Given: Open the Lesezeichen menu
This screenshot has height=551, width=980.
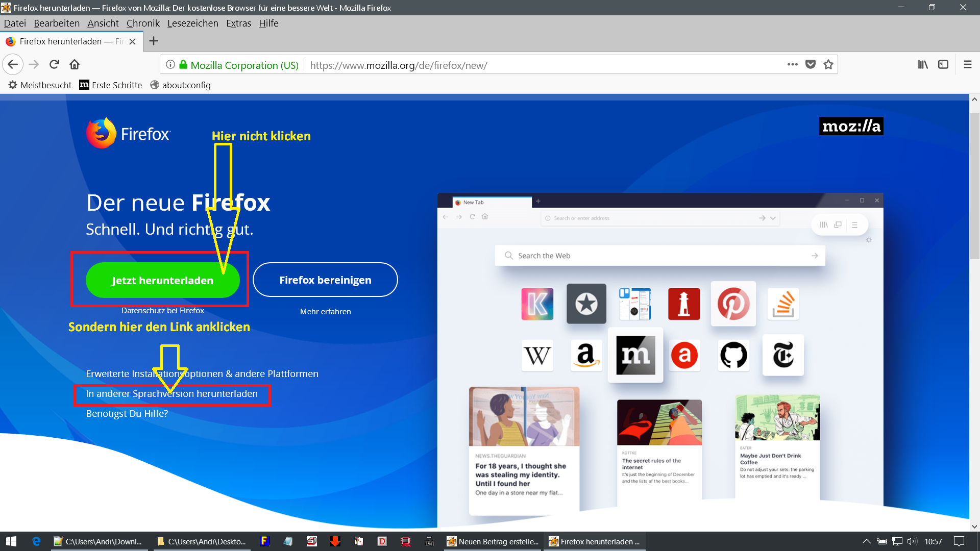Looking at the screenshot, I should [x=192, y=23].
